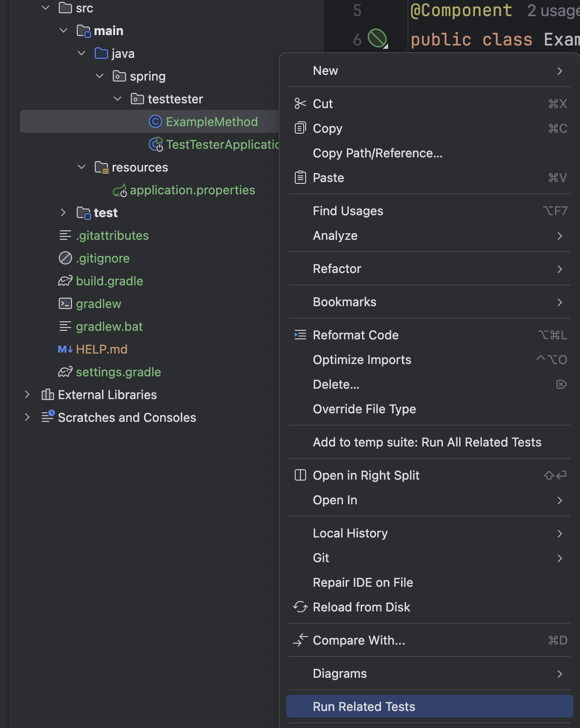Click the build.gradle elephant icon
The height and width of the screenshot is (728, 580).
[65, 281]
